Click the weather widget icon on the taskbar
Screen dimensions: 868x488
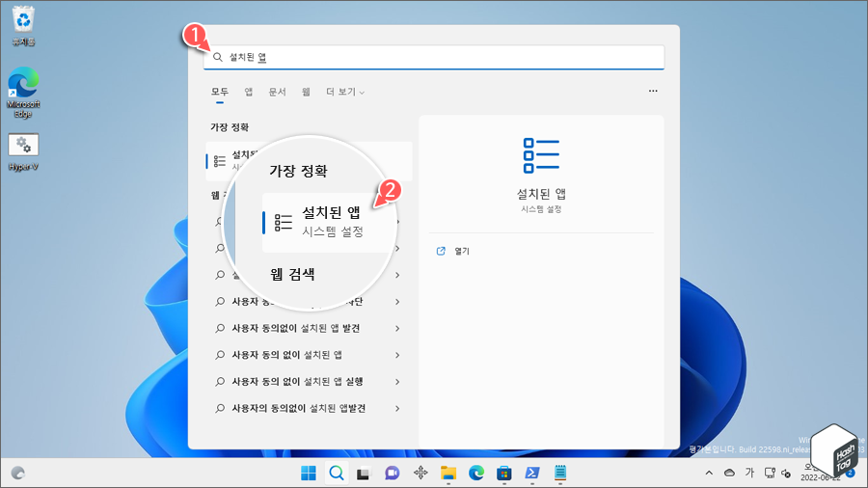click(x=18, y=474)
